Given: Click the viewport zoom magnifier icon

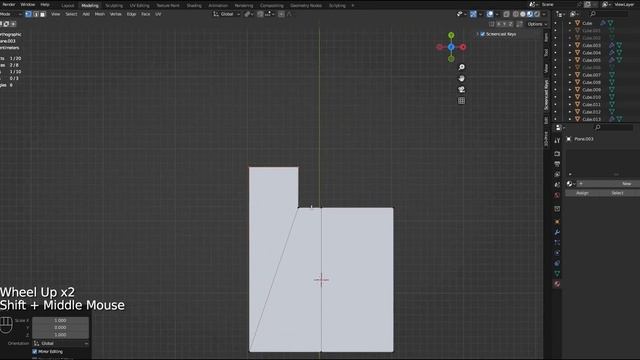Looking at the screenshot, I should coord(461,67).
